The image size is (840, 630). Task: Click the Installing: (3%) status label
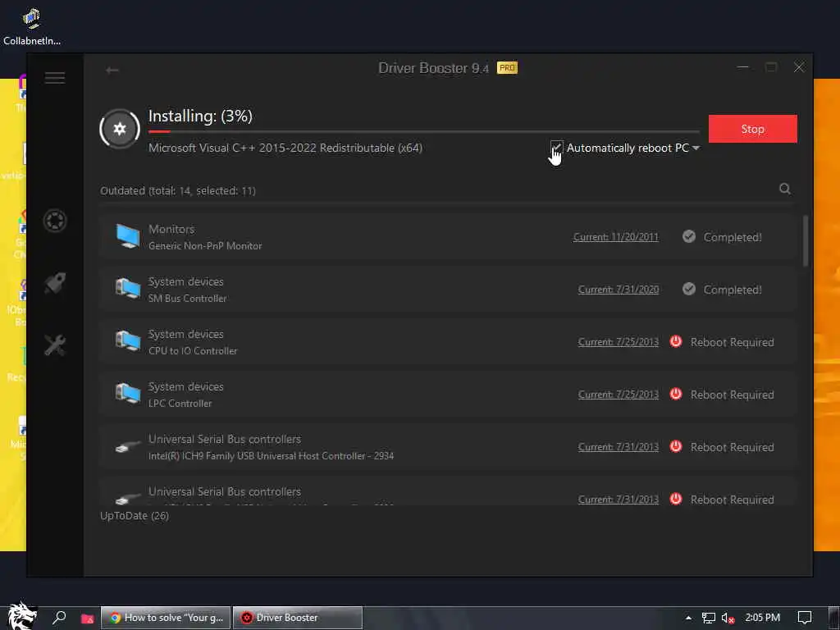[200, 116]
